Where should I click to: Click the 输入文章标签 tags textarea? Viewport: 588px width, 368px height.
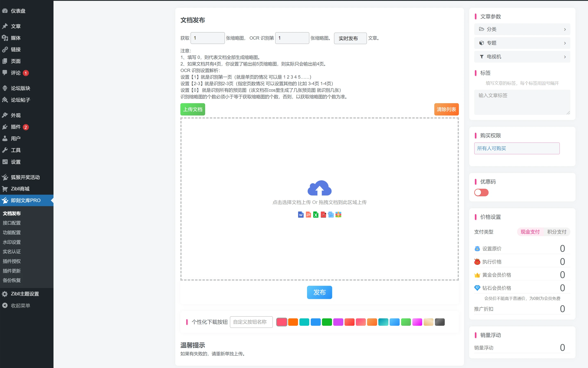click(x=522, y=102)
